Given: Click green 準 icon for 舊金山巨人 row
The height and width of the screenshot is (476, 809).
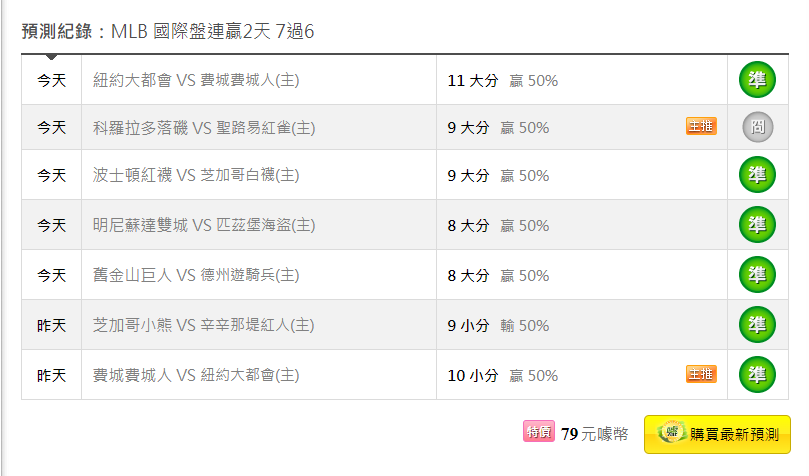Looking at the screenshot, I should (x=757, y=274).
